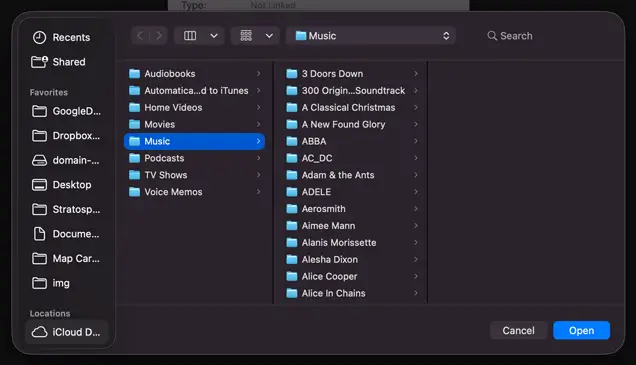Select the AC_DC folder
Screen dimensions: 636x365
coord(352,158)
